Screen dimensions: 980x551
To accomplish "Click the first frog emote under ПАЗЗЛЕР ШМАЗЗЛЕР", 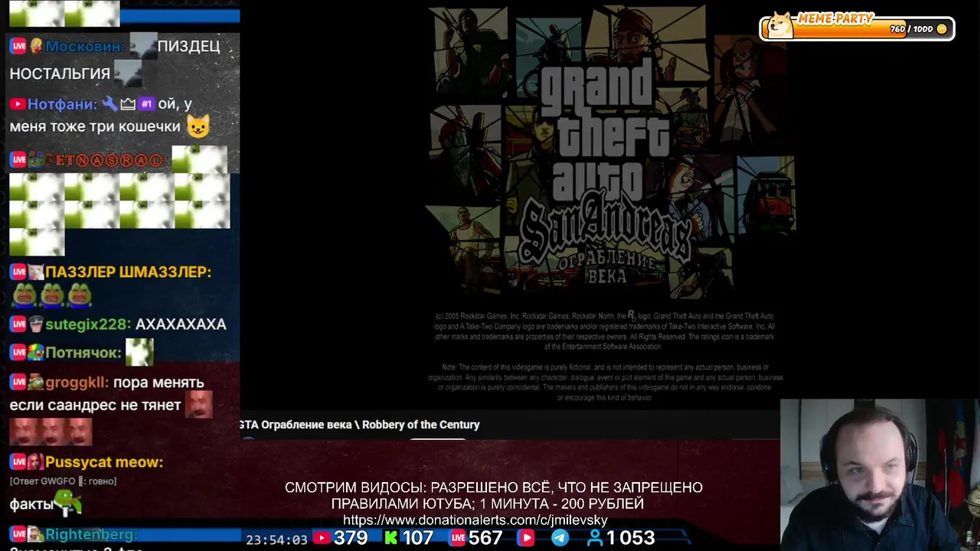I will tap(24, 295).
